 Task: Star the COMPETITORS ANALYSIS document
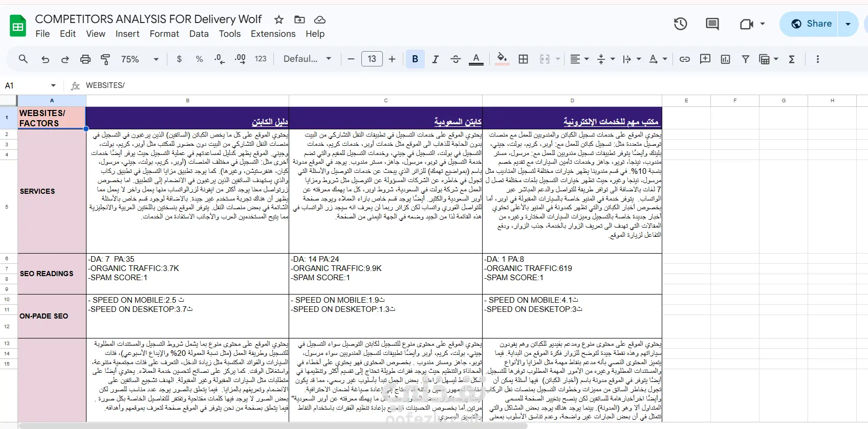[279, 20]
